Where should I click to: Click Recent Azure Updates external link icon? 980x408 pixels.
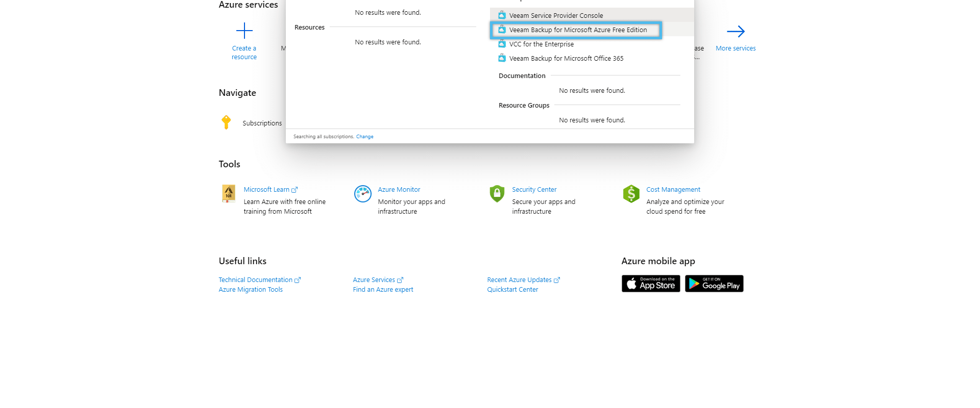point(557,280)
